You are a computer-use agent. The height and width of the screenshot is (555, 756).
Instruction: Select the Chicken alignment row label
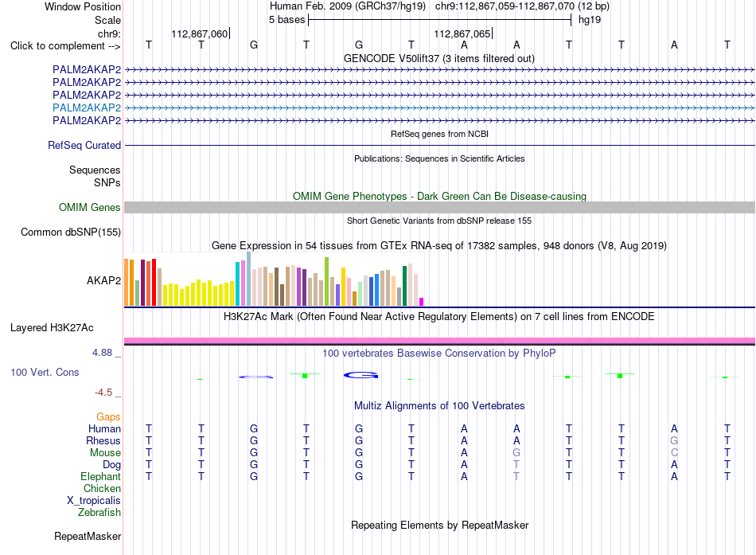pos(102,488)
